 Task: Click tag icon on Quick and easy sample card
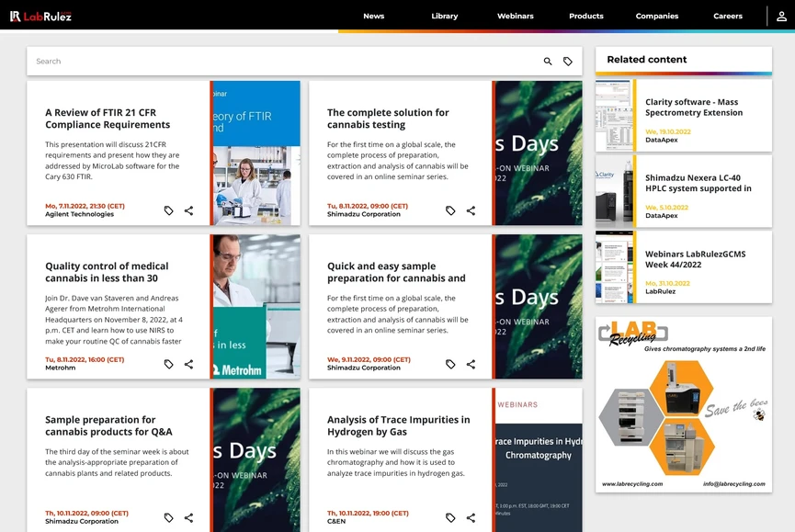coord(450,364)
